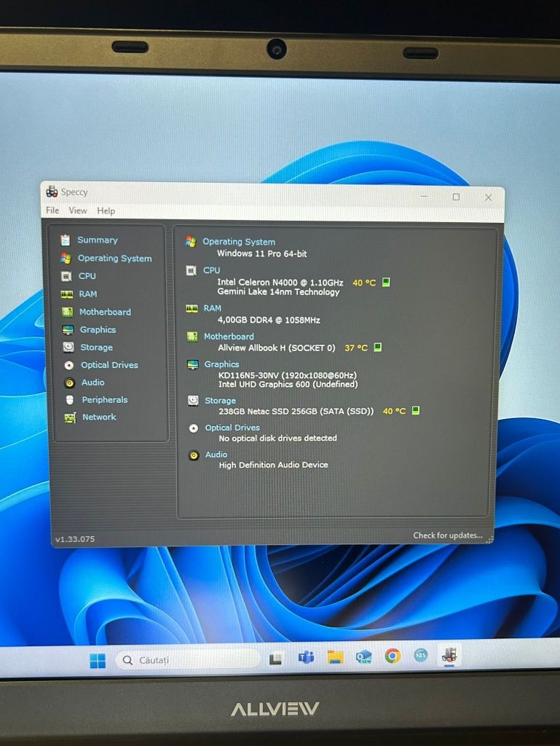560x746 pixels.
Task: Click the Graphics monitor icon in sidebar
Action: click(68, 330)
